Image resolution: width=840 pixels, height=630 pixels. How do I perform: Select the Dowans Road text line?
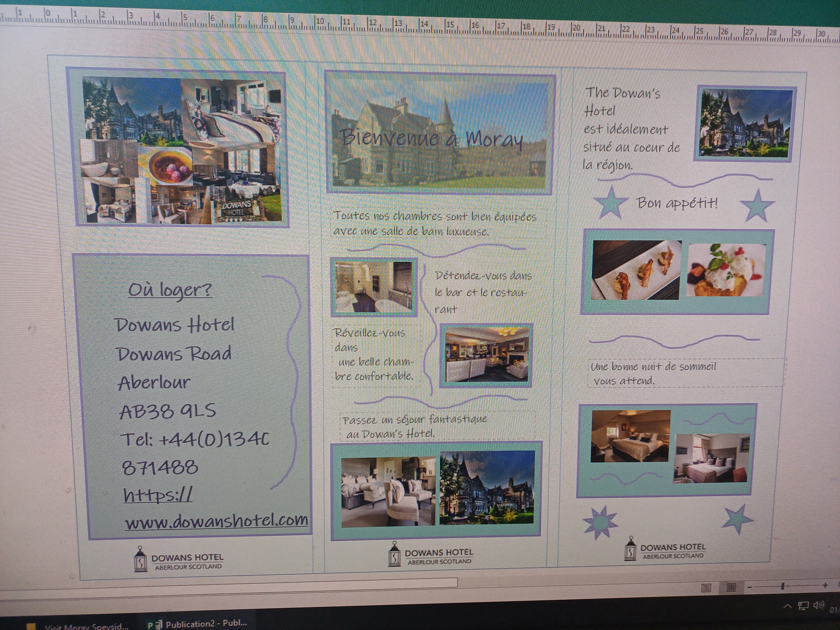click(x=174, y=354)
